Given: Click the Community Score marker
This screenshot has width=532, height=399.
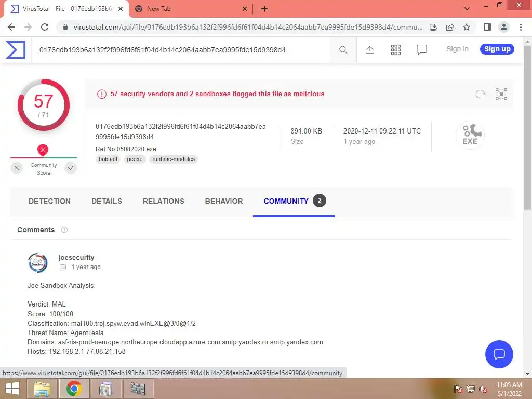Looking at the screenshot, I should click(43, 150).
